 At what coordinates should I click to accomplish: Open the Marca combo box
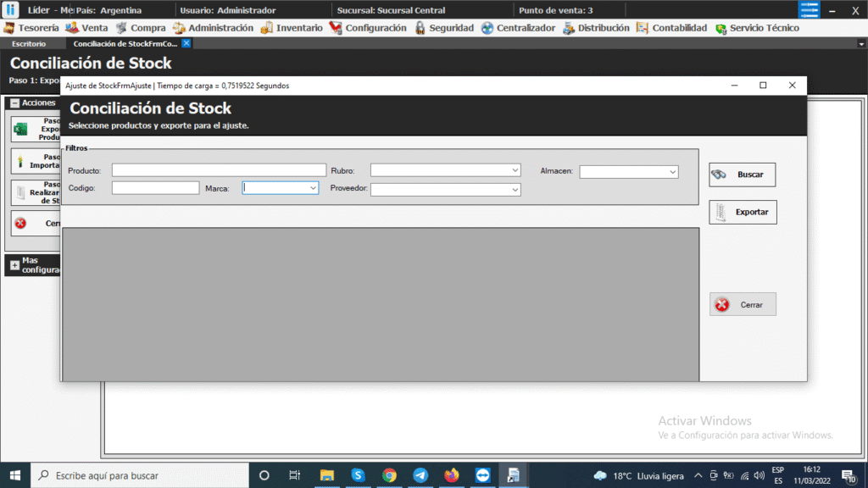[313, 188]
